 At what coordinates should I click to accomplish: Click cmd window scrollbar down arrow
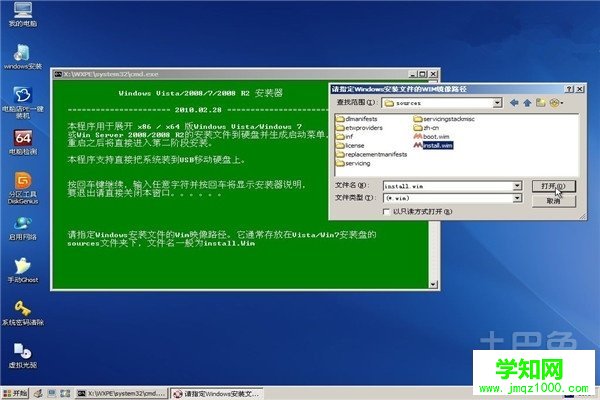tap(433, 284)
